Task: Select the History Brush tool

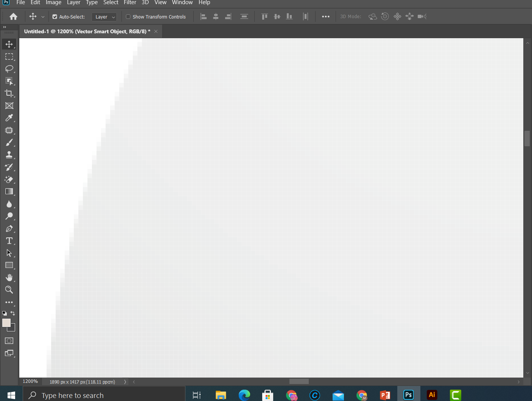Action: pyautogui.click(x=9, y=167)
